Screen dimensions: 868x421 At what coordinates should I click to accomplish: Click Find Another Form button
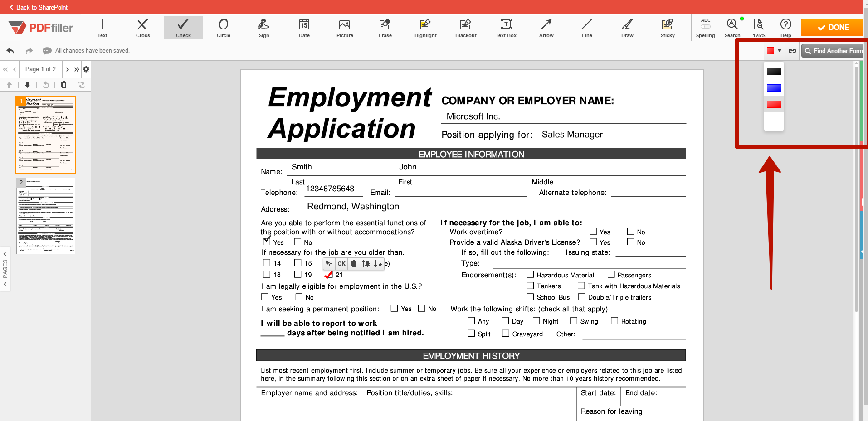tap(832, 51)
